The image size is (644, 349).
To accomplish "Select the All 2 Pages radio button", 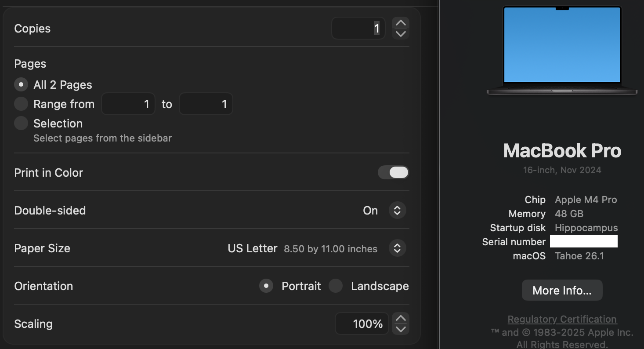I will [x=21, y=85].
